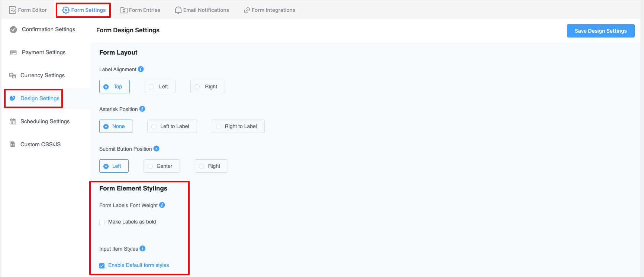Set submit button position to Center
This screenshot has width=644, height=277.
(162, 166)
